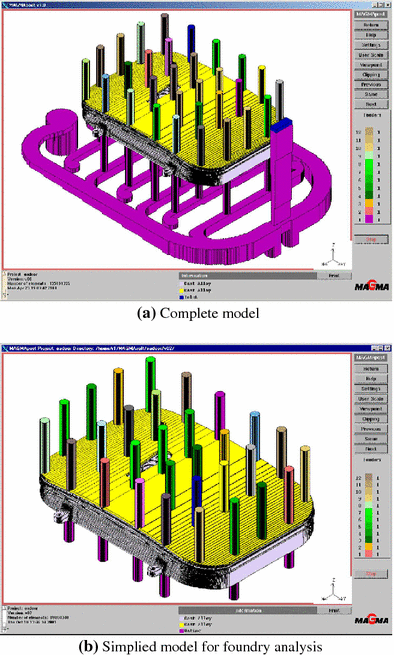This screenshot has height=655, width=394.
Task: Open Help in the upper complete-model window
Action: [371, 35]
